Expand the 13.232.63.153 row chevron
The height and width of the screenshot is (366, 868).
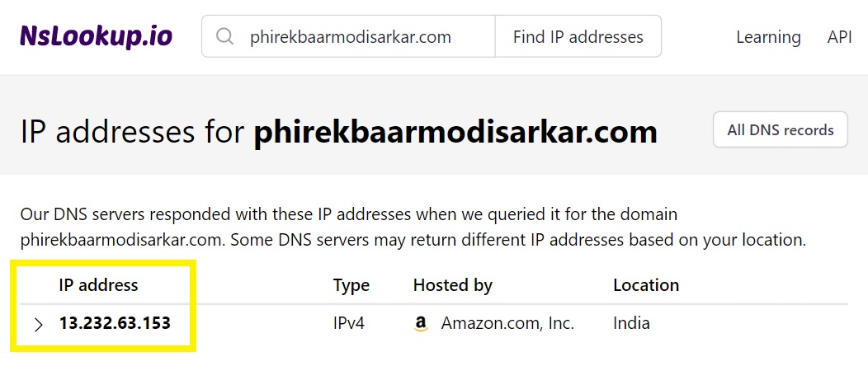click(x=38, y=325)
